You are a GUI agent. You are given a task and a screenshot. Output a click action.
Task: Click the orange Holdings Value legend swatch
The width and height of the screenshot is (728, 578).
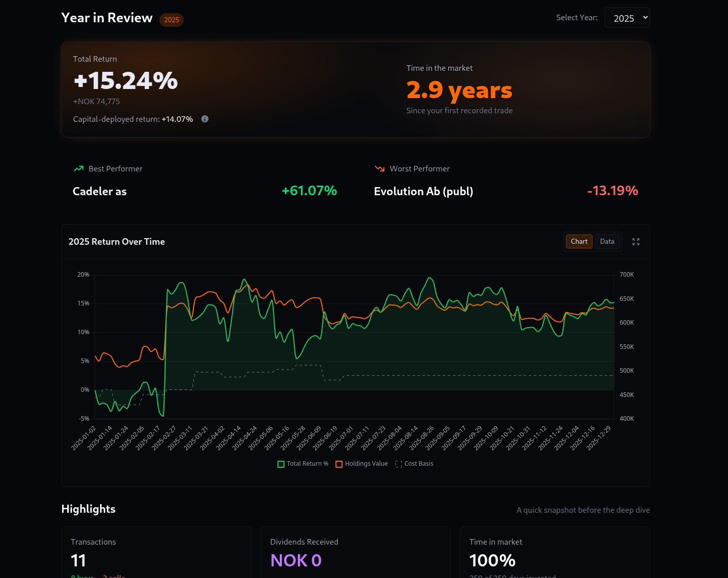[339, 464]
